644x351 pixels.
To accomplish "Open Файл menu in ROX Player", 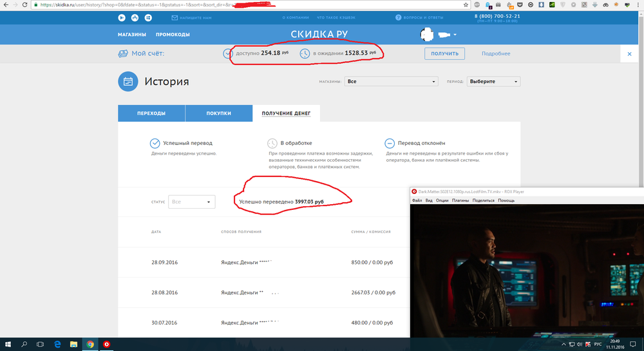I will (417, 200).
